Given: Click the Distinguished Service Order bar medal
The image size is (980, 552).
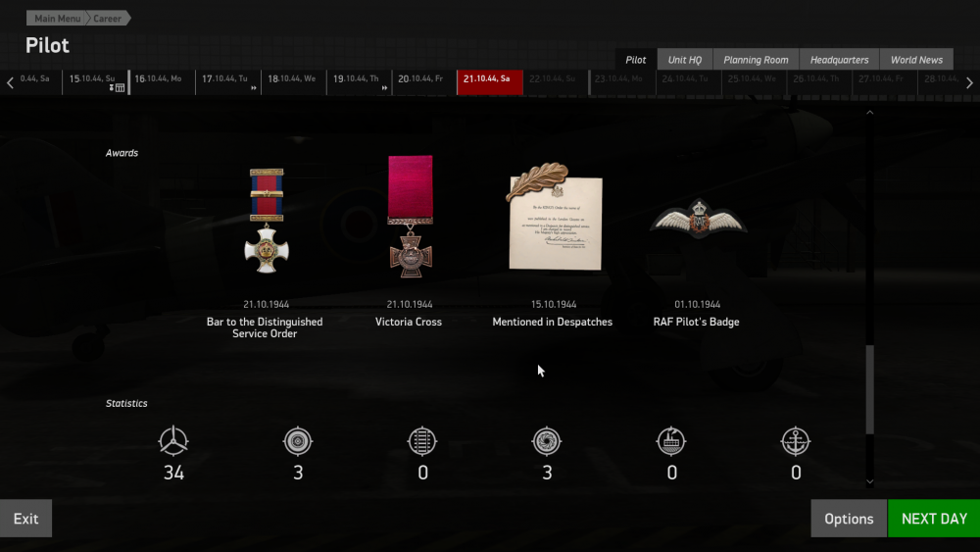Looking at the screenshot, I should coord(267,220).
